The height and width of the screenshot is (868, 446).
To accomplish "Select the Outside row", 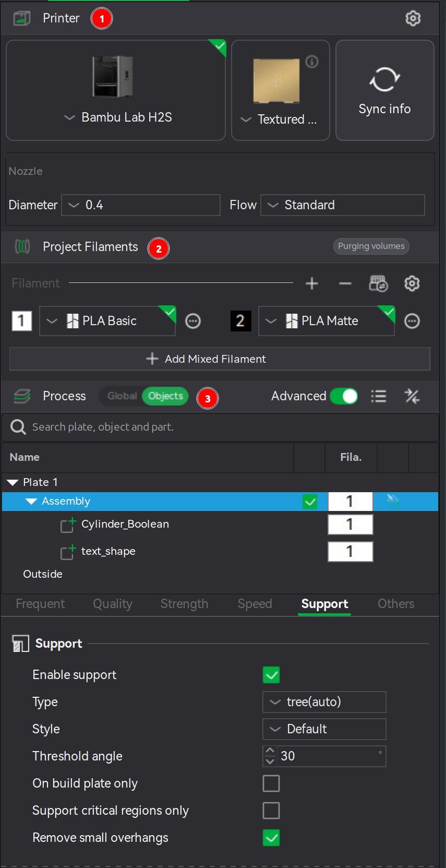I will point(43,574).
